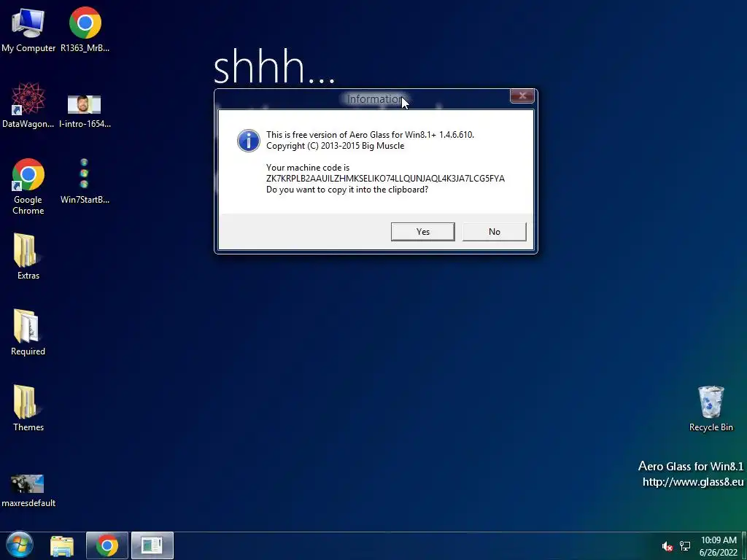Click the network tray icon
The width and height of the screenshot is (747, 560).
coord(685,546)
